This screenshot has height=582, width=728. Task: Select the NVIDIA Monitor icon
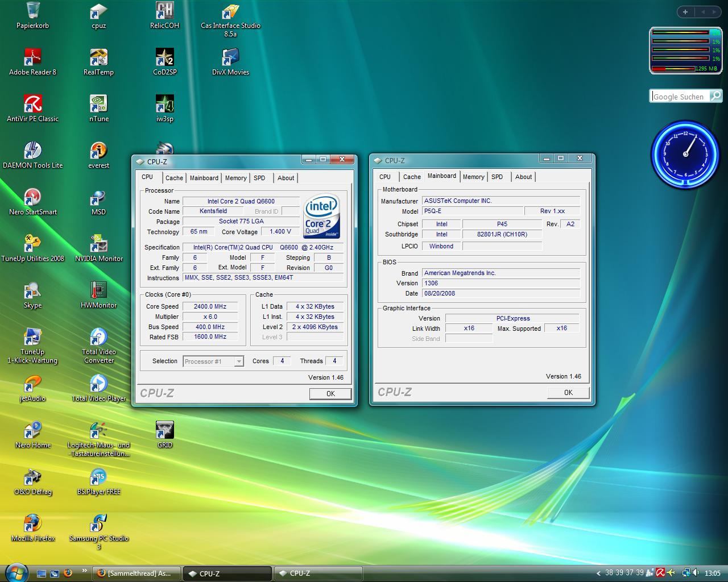pyautogui.click(x=98, y=248)
